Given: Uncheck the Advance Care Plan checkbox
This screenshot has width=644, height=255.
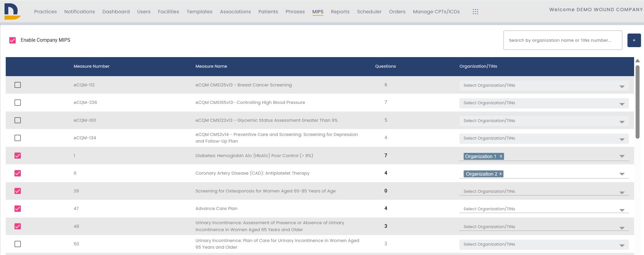Looking at the screenshot, I should [18, 208].
